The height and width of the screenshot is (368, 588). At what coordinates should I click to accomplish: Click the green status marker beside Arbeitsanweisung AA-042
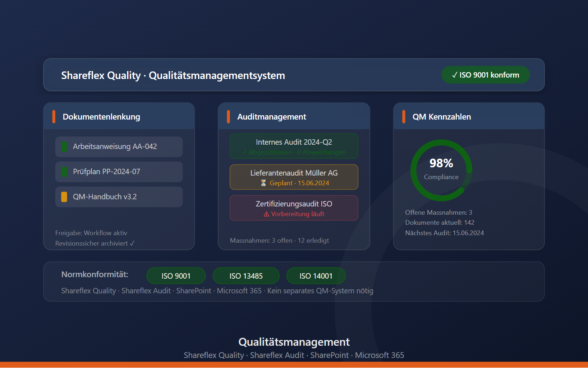(64, 147)
